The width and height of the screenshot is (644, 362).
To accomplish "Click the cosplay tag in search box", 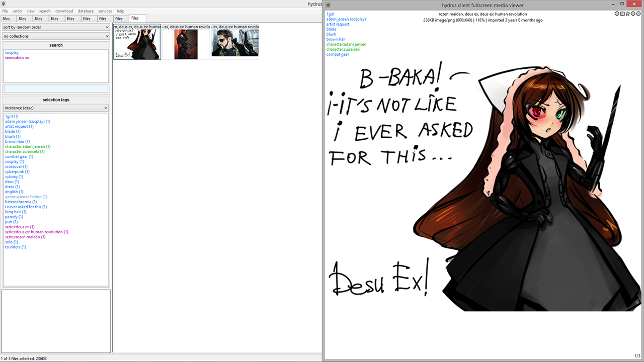I will 12,53.
